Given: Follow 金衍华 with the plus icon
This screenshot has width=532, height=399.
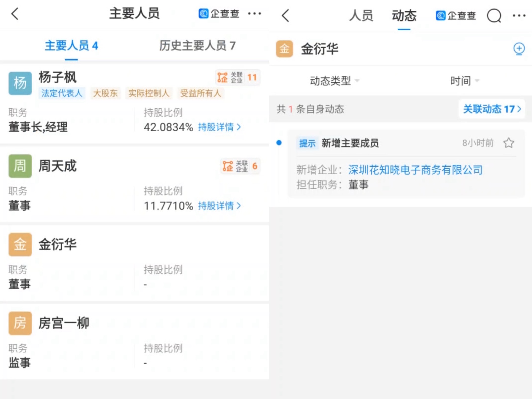Looking at the screenshot, I should [519, 49].
